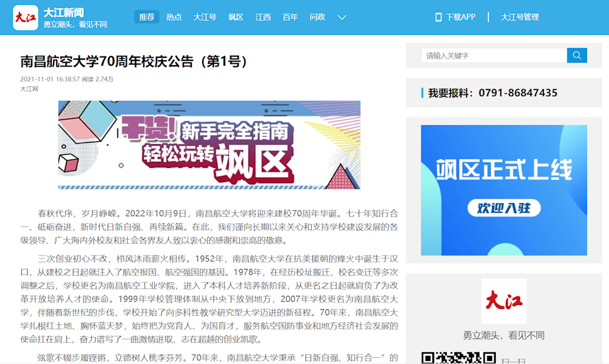
Task: Click the keyword search input field
Action: click(493, 55)
